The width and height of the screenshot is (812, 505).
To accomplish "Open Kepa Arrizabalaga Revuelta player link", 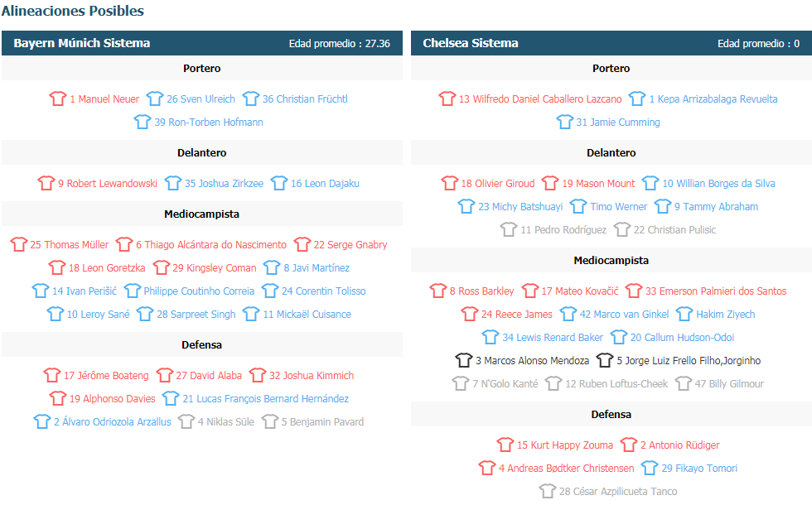I will pos(713,99).
